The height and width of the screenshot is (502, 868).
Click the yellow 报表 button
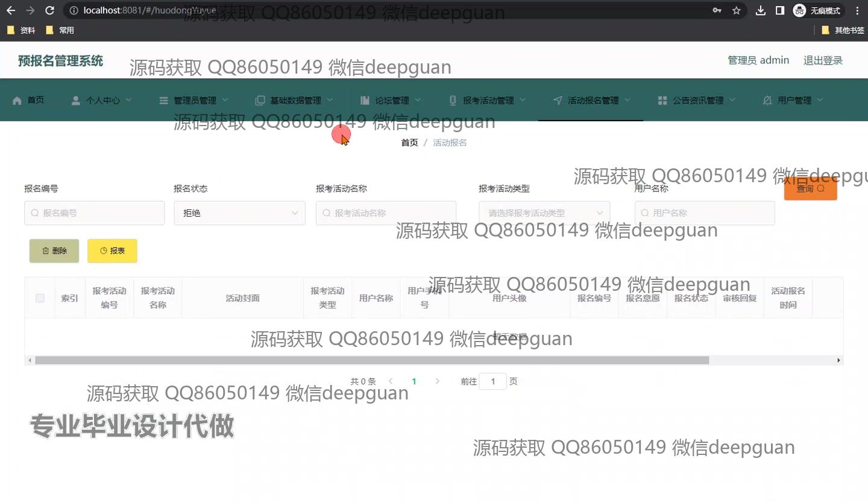click(x=112, y=251)
